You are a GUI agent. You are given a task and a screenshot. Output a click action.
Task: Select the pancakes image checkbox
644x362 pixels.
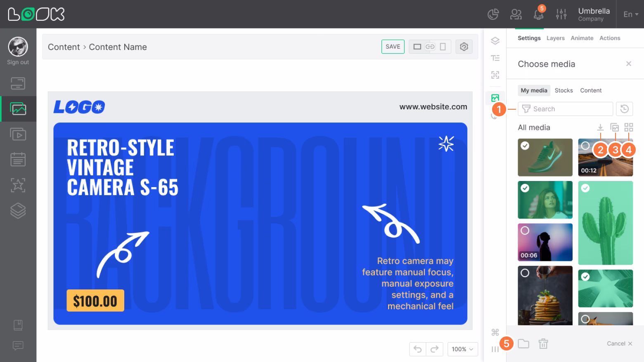tap(525, 273)
